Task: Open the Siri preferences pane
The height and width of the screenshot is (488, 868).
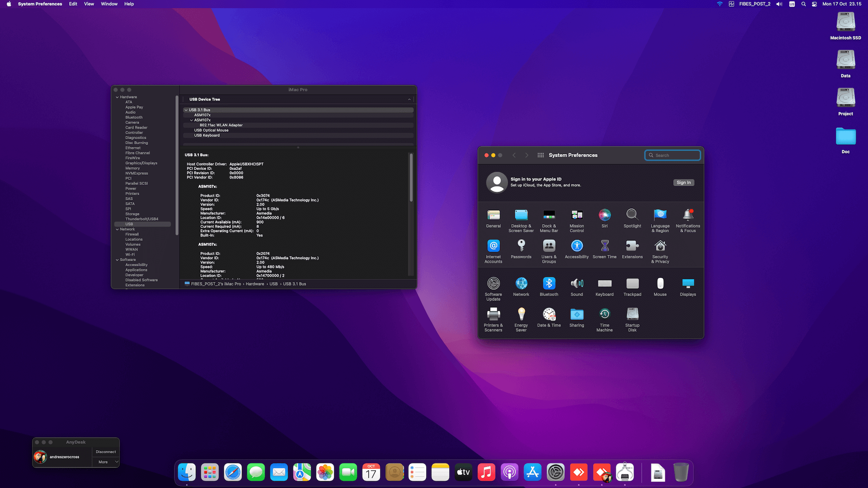Action: point(604,219)
